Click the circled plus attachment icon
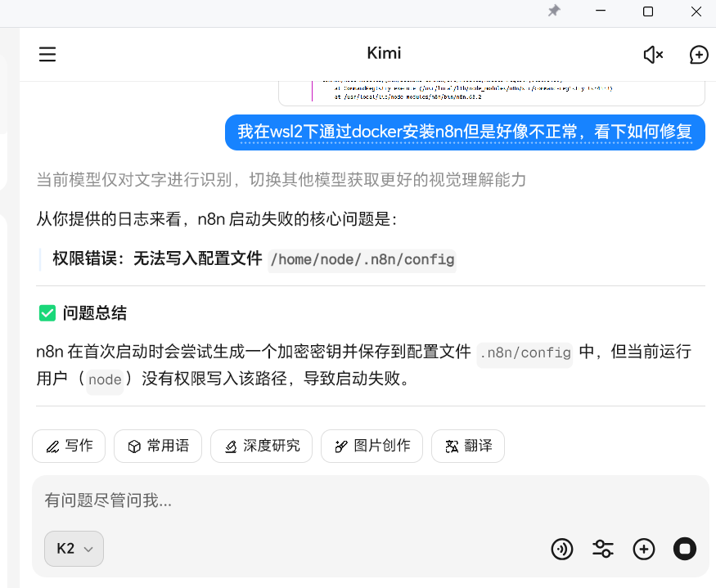716x588 pixels. 644,549
